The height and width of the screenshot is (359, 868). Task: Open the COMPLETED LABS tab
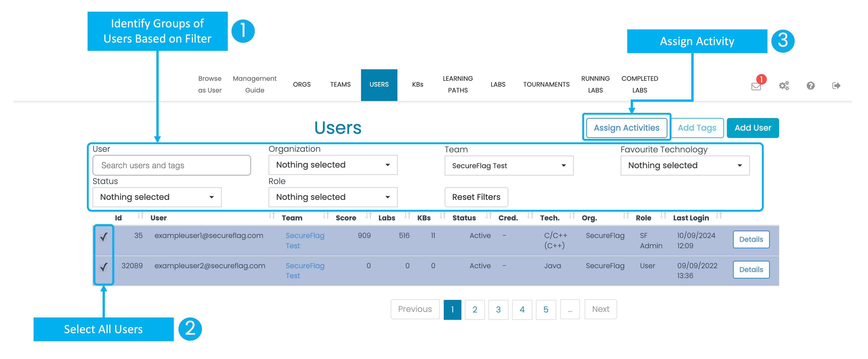click(x=640, y=84)
